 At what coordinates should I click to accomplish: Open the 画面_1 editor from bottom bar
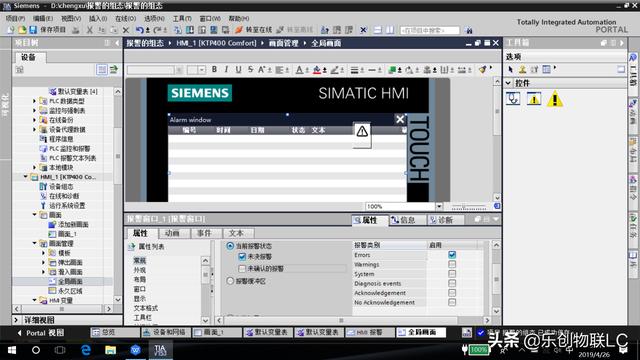217,333
